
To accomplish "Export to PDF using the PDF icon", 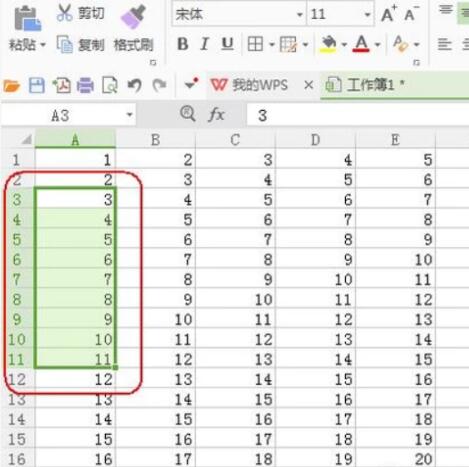I will 62,86.
